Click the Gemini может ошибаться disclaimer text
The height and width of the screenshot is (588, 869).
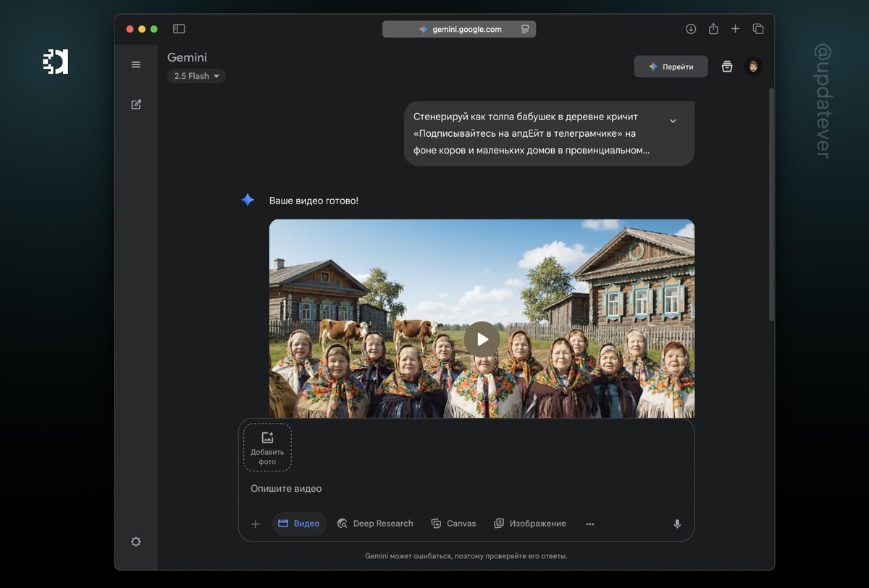click(x=466, y=556)
